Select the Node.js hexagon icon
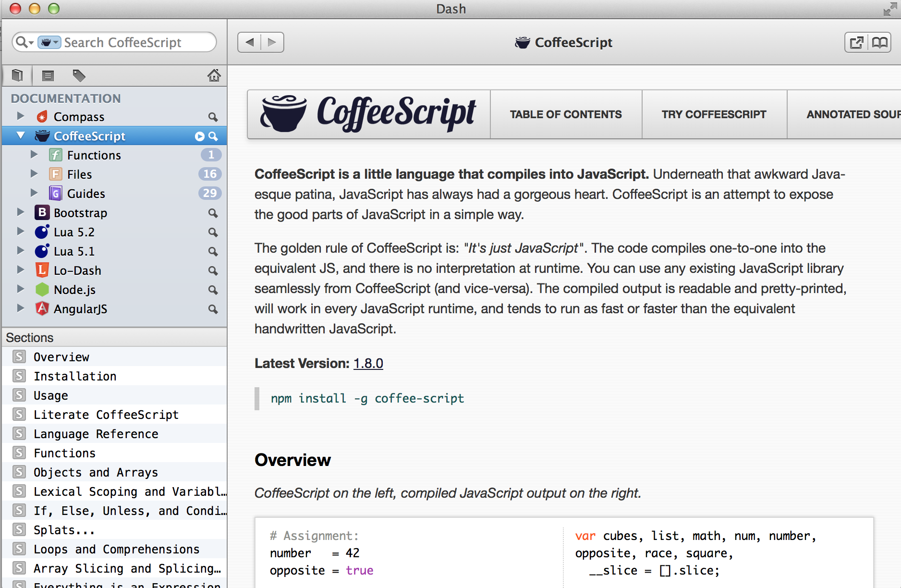Image resolution: width=901 pixels, height=588 pixels. [42, 289]
